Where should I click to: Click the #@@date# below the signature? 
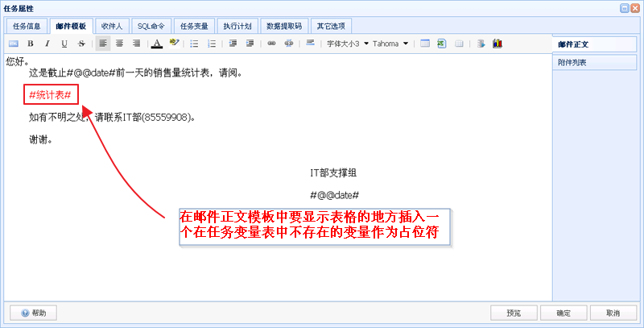(x=335, y=195)
